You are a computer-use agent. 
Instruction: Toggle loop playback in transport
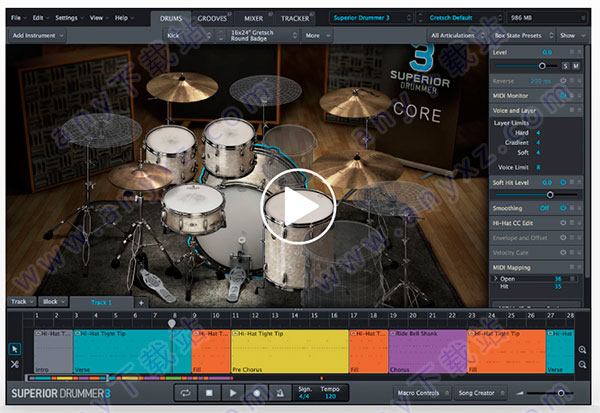click(x=186, y=393)
